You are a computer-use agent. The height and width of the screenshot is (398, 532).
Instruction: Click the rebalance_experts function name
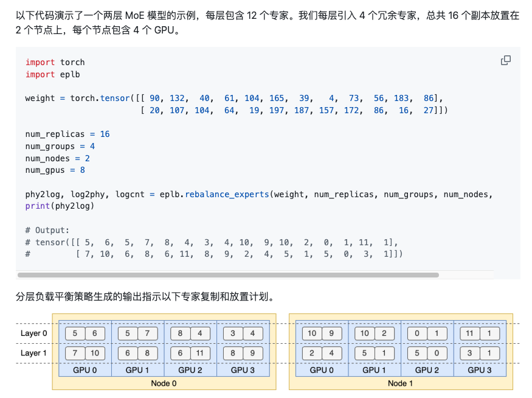pos(227,194)
